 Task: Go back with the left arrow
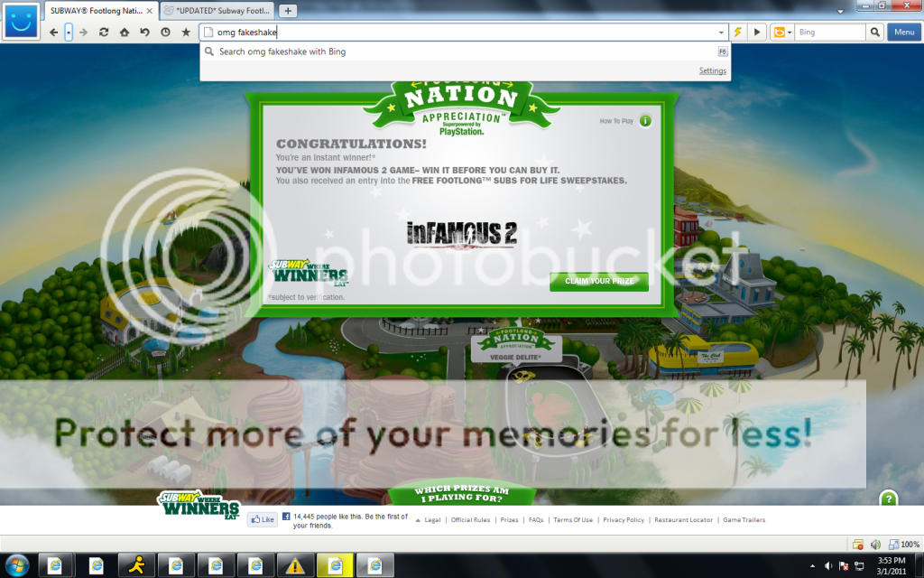point(53,33)
